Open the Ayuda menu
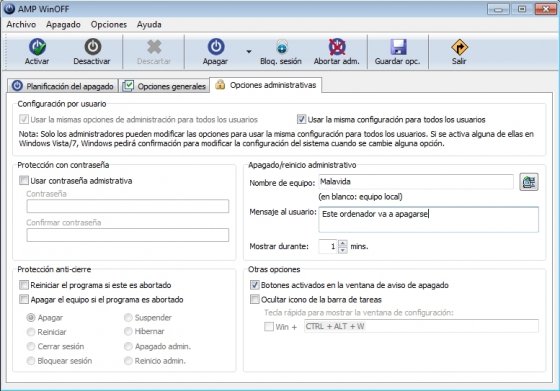The width and height of the screenshot is (560, 391). pyautogui.click(x=149, y=25)
